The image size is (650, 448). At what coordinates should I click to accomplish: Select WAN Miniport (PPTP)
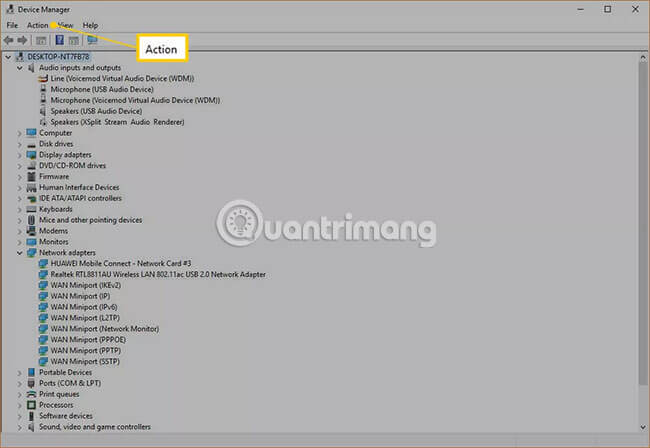point(86,350)
